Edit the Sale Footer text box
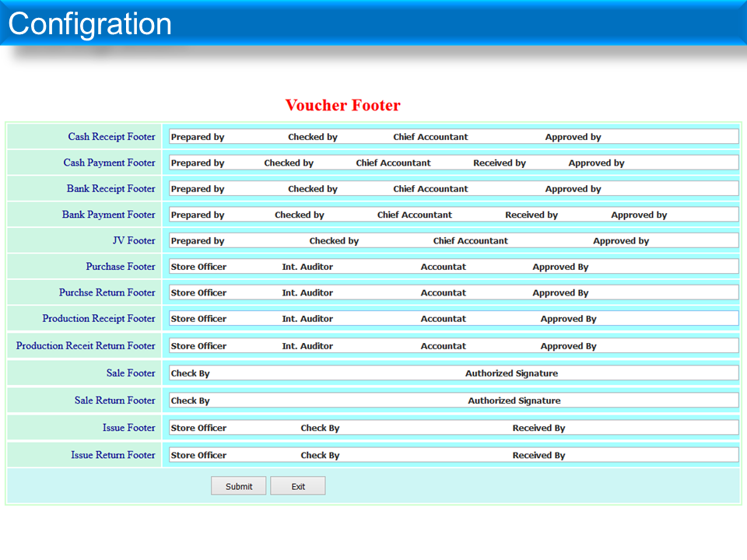The width and height of the screenshot is (747, 560). point(453,373)
